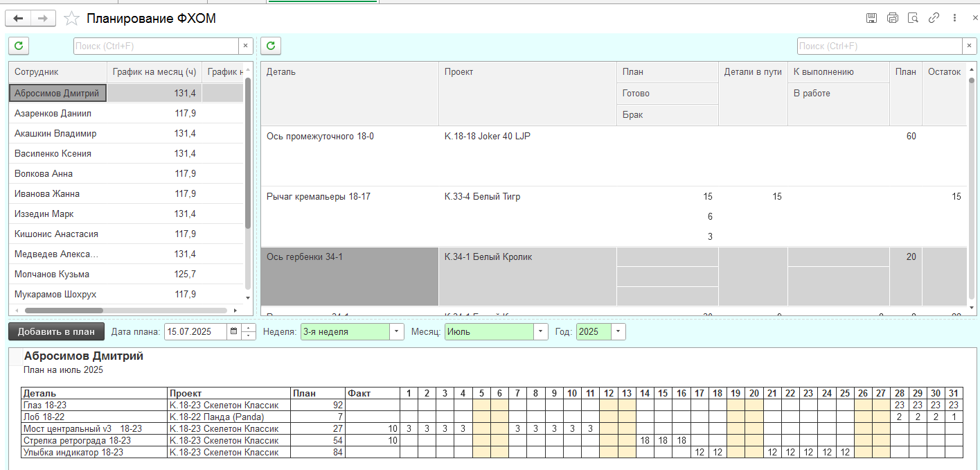Expand the Неделя dropdown
The width and height of the screenshot is (980, 470).
(x=397, y=332)
